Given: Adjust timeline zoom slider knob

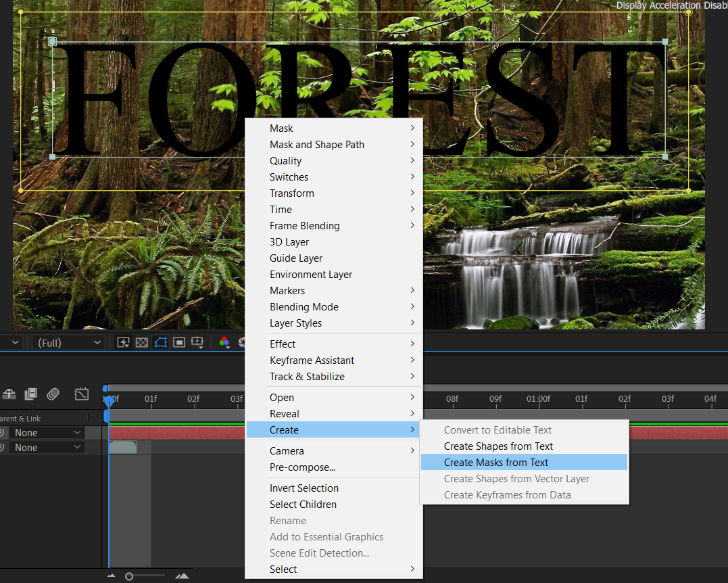Looking at the screenshot, I should click(129, 576).
